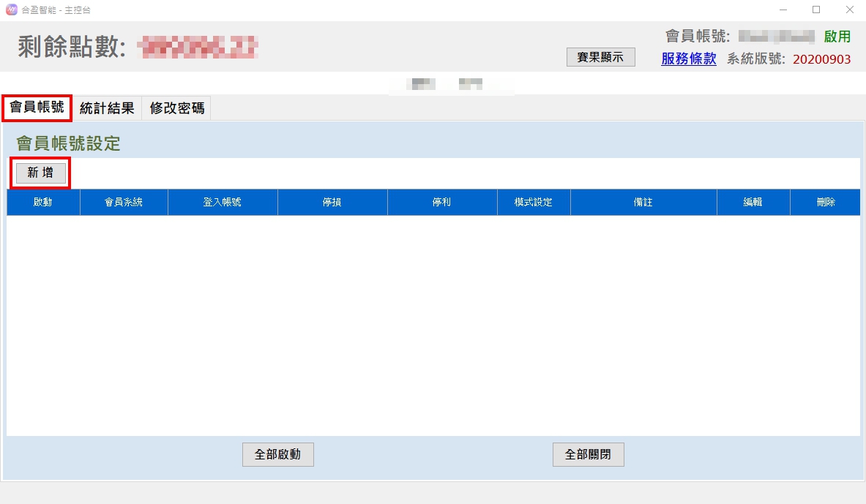Image resolution: width=866 pixels, height=504 pixels.
Task: Click the 刪除 column header
Action: point(825,203)
